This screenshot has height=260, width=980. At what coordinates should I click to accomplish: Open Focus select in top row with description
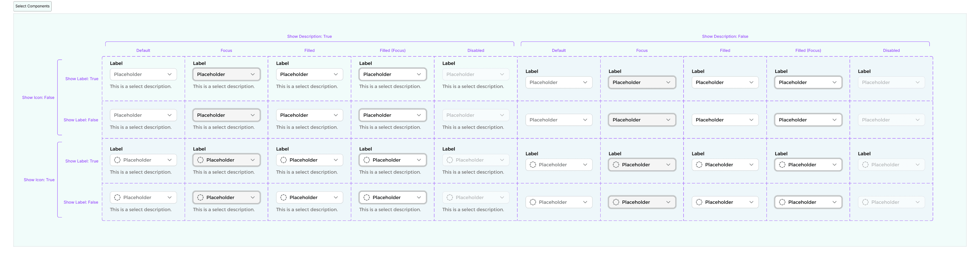tap(226, 75)
